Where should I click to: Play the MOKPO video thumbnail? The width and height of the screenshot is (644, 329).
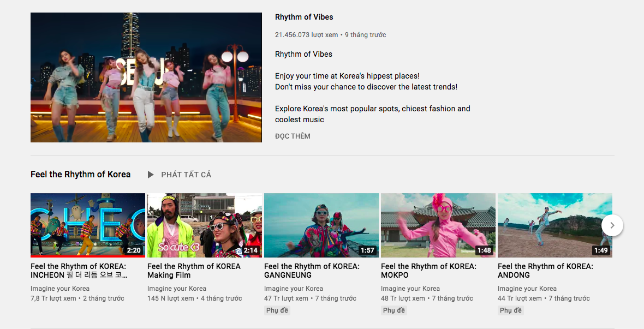[x=438, y=225]
